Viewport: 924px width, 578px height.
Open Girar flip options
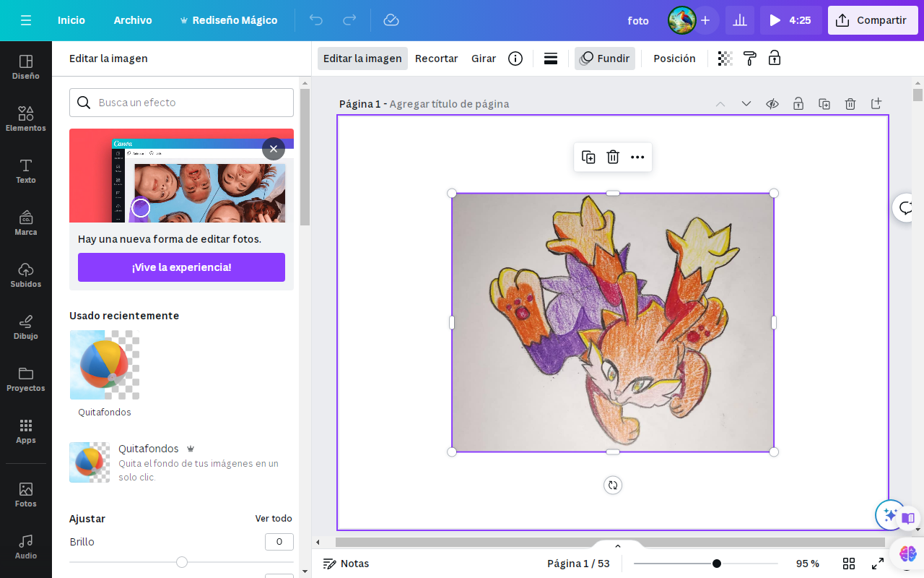[x=484, y=59]
